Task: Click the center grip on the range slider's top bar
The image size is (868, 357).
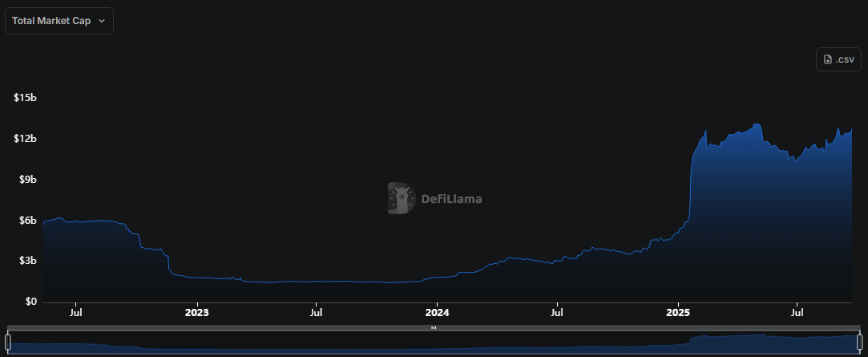Action: tap(434, 327)
